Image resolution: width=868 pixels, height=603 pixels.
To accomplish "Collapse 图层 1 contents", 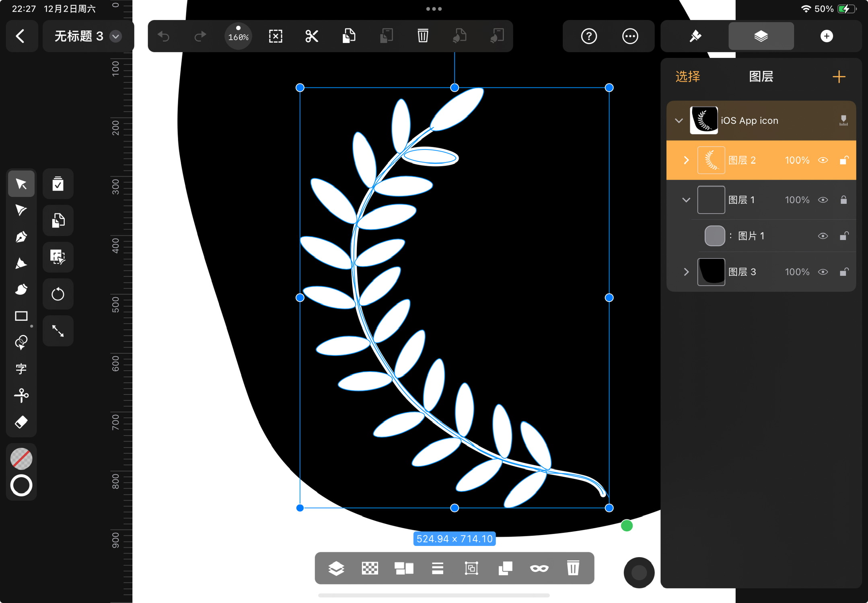I will 686,200.
